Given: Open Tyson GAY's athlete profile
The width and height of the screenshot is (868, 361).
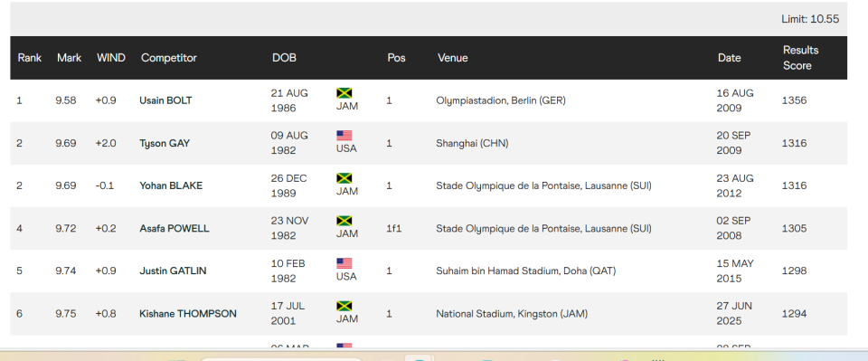Looking at the screenshot, I should coord(165,143).
